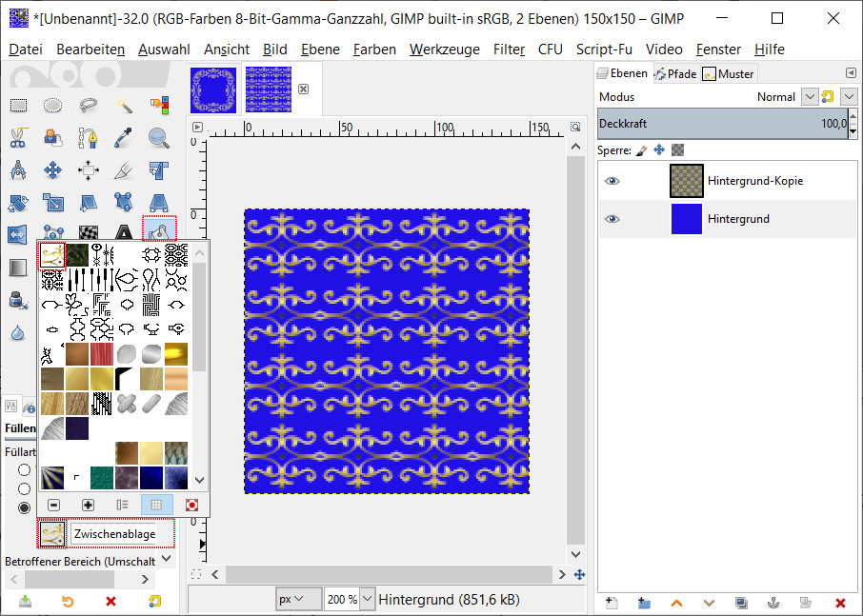Select the selected pattern fill radio button

tap(24, 507)
